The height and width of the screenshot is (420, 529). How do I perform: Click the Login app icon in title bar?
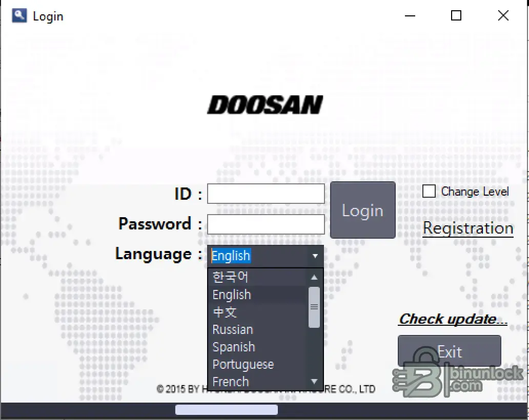tap(19, 15)
